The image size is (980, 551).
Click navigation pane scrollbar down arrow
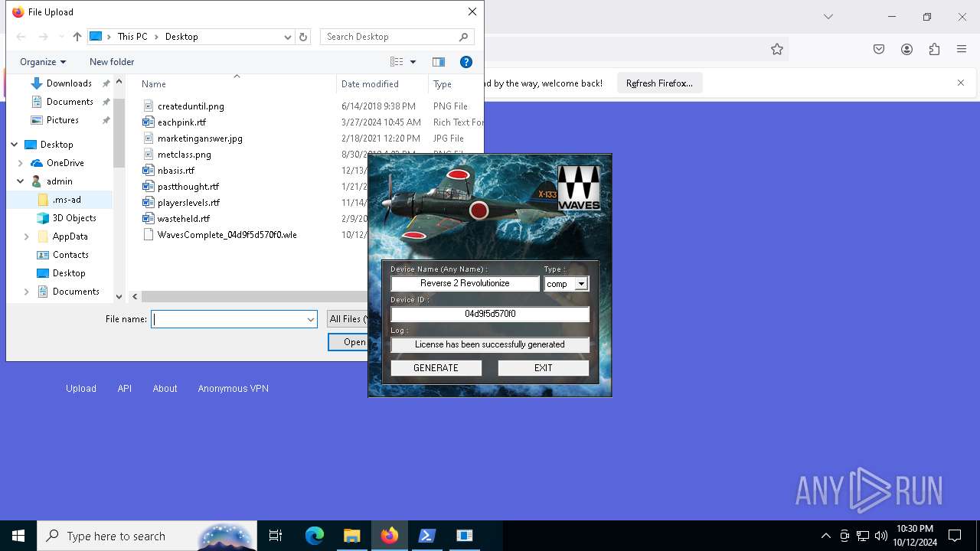(119, 296)
